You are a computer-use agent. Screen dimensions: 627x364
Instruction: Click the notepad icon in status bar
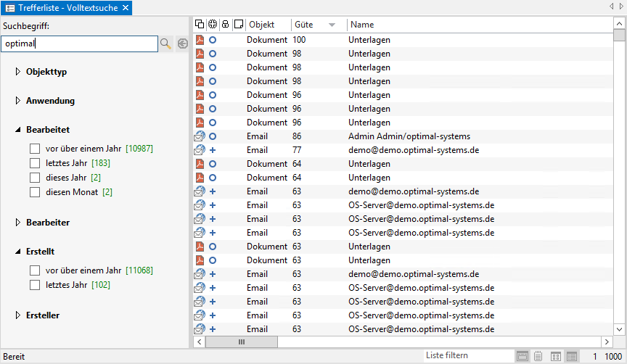(538, 356)
